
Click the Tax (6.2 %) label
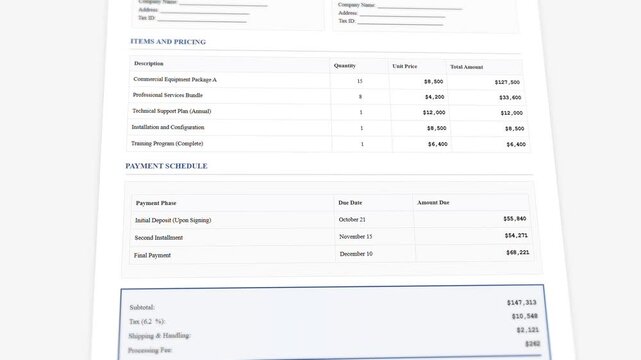coord(147,322)
